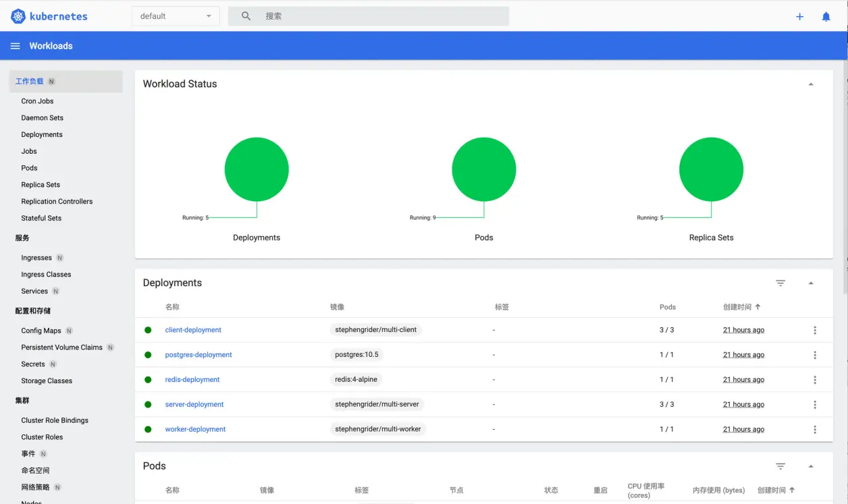Click the stephengrider/multi-worker image chip

(378, 429)
